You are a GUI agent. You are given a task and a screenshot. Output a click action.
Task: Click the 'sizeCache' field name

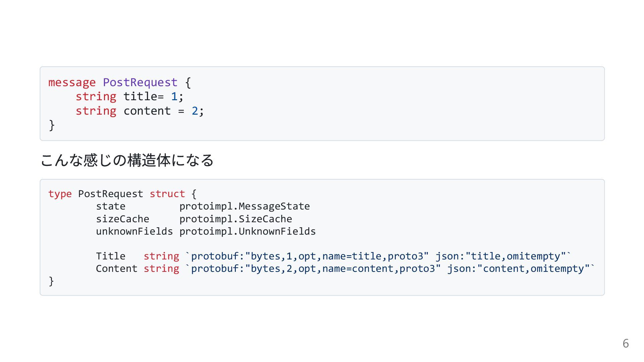tap(122, 219)
